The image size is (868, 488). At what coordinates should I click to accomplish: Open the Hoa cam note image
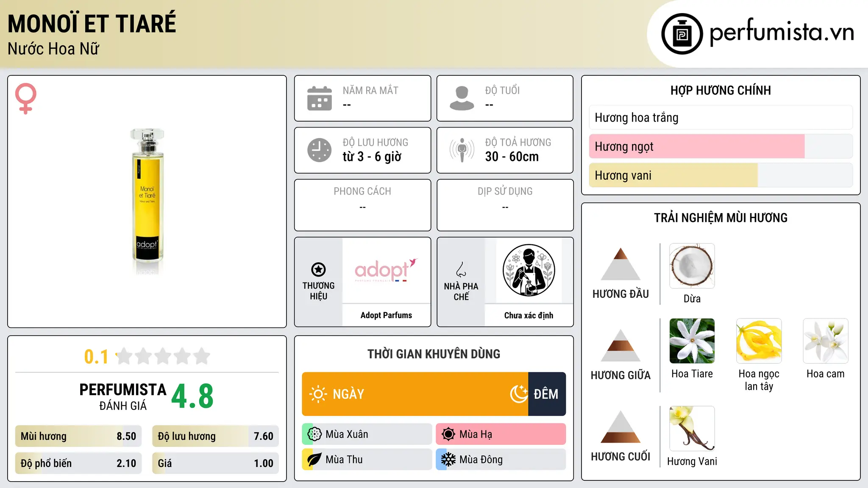tap(826, 341)
